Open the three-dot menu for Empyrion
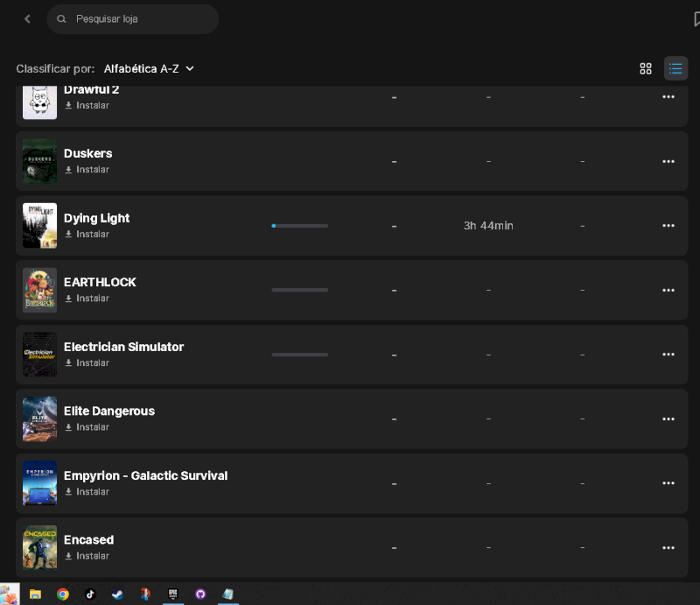 point(668,483)
